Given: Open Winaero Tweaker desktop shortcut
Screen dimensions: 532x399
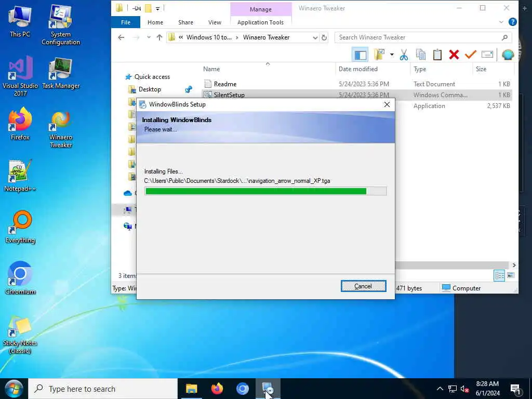Looking at the screenshot, I should click(61, 129).
